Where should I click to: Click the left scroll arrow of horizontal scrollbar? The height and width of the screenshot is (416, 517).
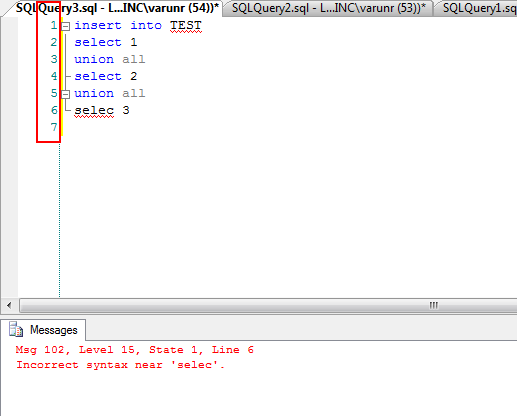(x=9, y=305)
